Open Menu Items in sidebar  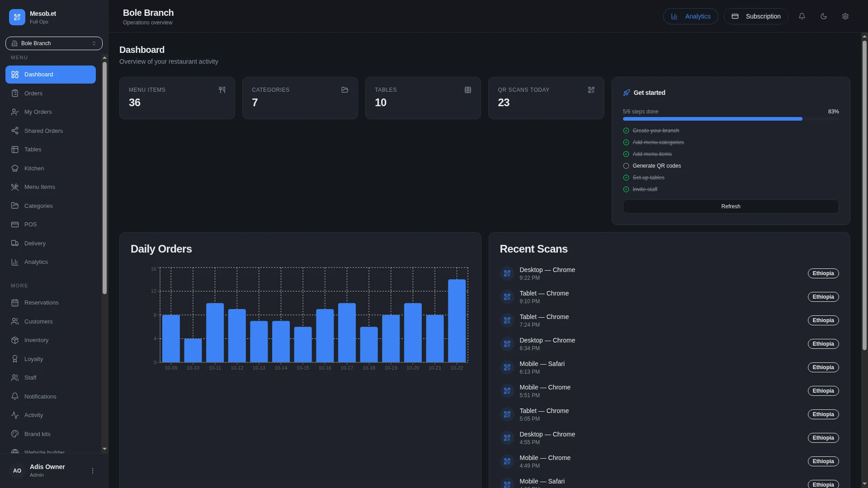tap(51, 187)
